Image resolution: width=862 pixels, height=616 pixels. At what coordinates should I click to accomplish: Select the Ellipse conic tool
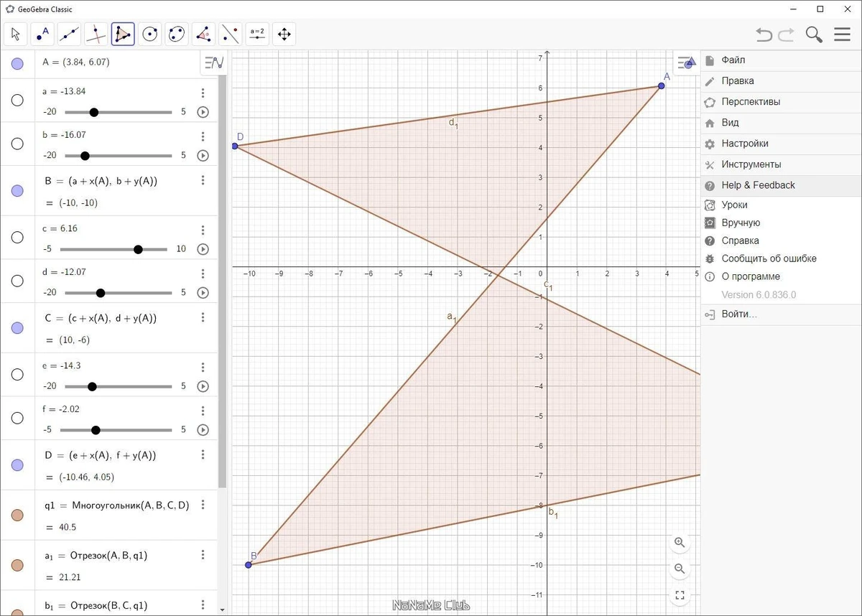point(177,34)
